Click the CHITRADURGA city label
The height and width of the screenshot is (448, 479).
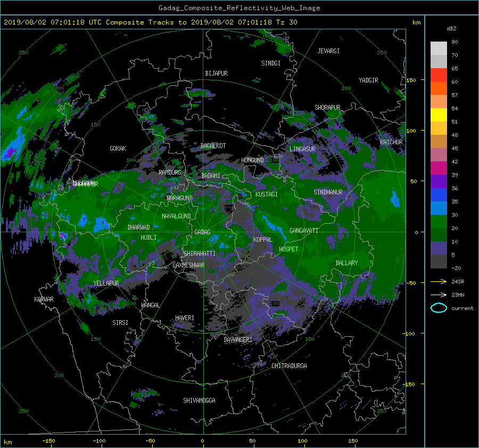pyautogui.click(x=290, y=366)
